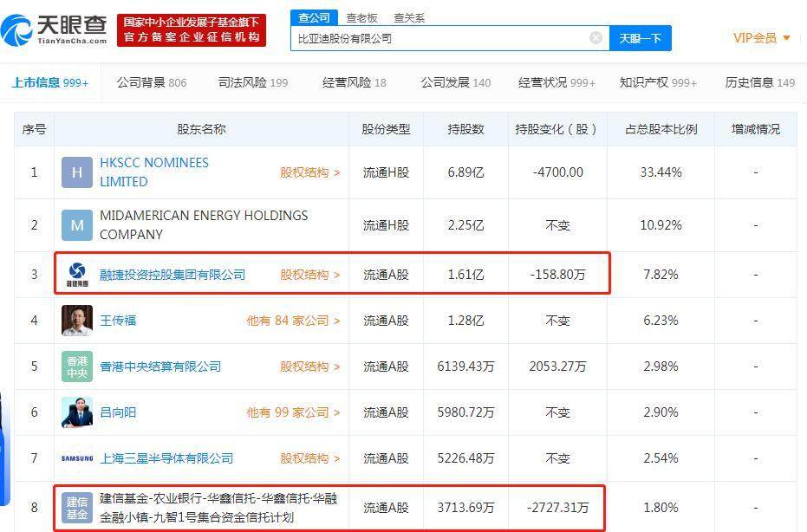The image size is (807, 532).
Task: Open MidAmerican Energy letter M avatar
Action: 76,224
